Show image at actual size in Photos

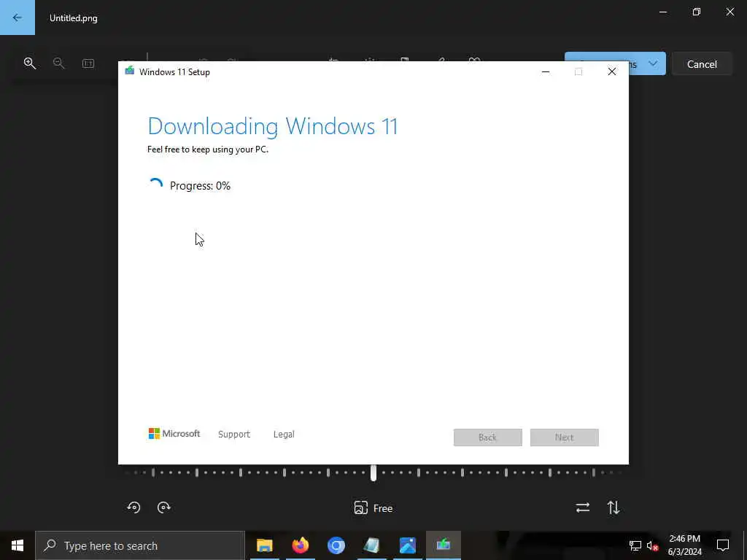[x=88, y=63]
